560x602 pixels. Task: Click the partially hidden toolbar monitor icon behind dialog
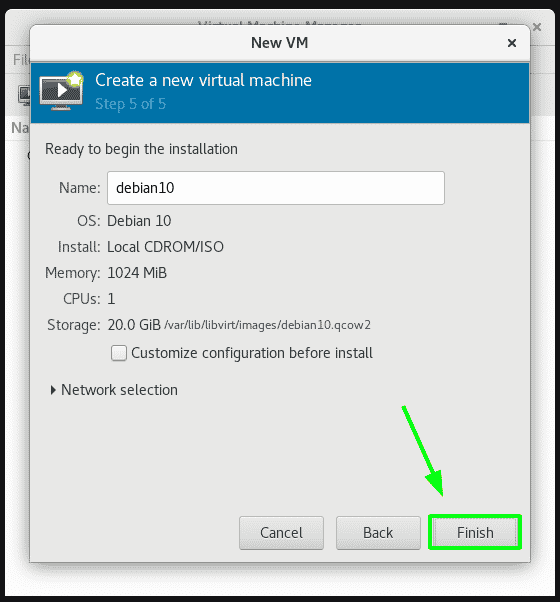click(x=24, y=95)
